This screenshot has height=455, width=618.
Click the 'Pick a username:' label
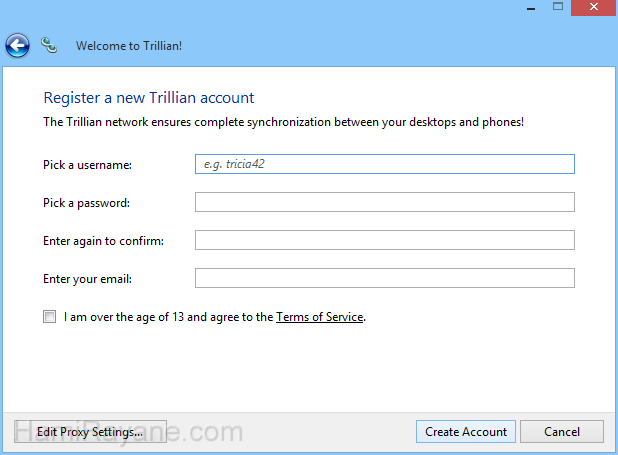coord(87,165)
